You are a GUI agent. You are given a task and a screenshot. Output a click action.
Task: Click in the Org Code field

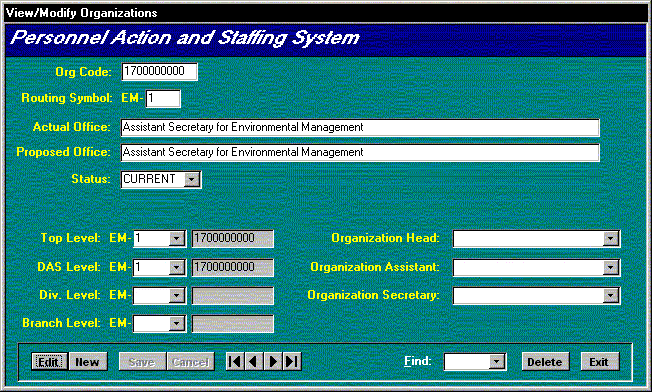pyautogui.click(x=159, y=71)
